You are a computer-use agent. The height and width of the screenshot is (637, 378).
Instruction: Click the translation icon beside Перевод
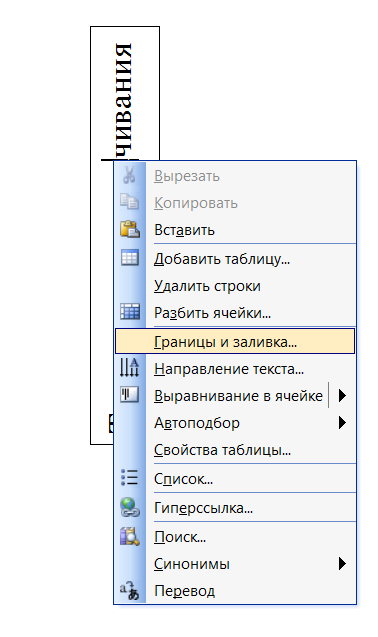point(129,591)
